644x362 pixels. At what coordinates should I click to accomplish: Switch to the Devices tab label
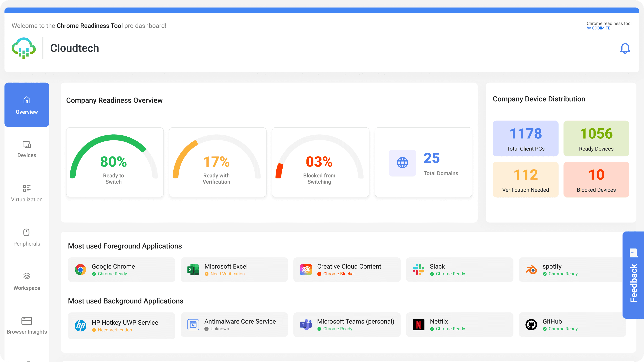click(x=27, y=155)
